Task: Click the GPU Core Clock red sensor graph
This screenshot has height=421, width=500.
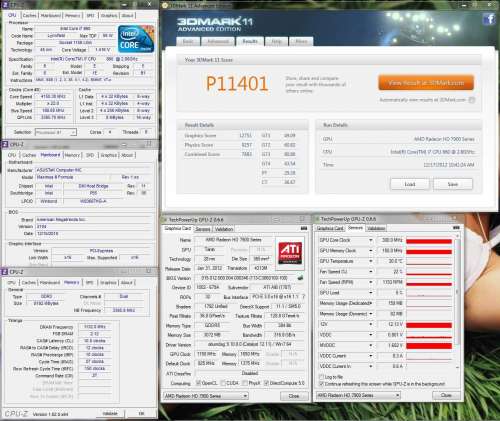Action: [429, 240]
